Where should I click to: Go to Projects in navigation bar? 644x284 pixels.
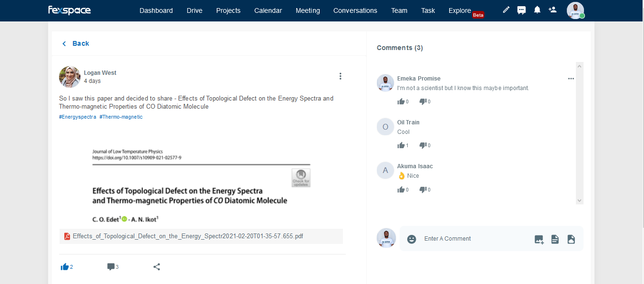(228, 10)
